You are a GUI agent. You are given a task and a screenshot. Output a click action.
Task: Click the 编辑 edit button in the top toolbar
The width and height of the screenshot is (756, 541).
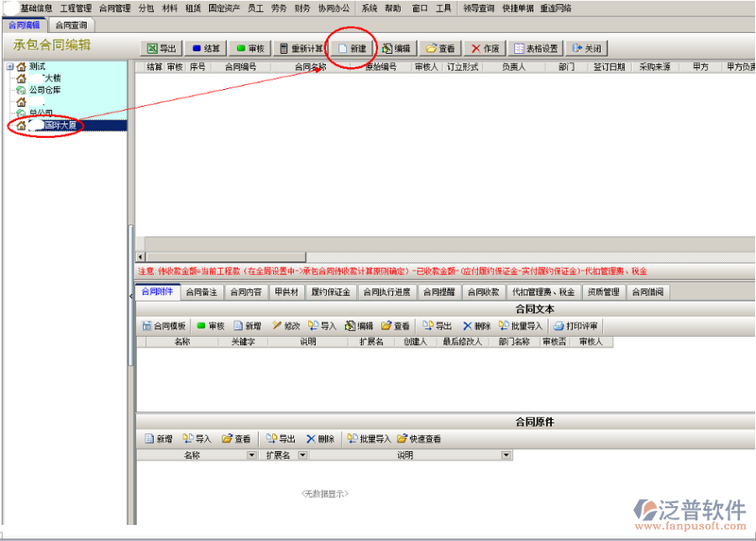396,48
